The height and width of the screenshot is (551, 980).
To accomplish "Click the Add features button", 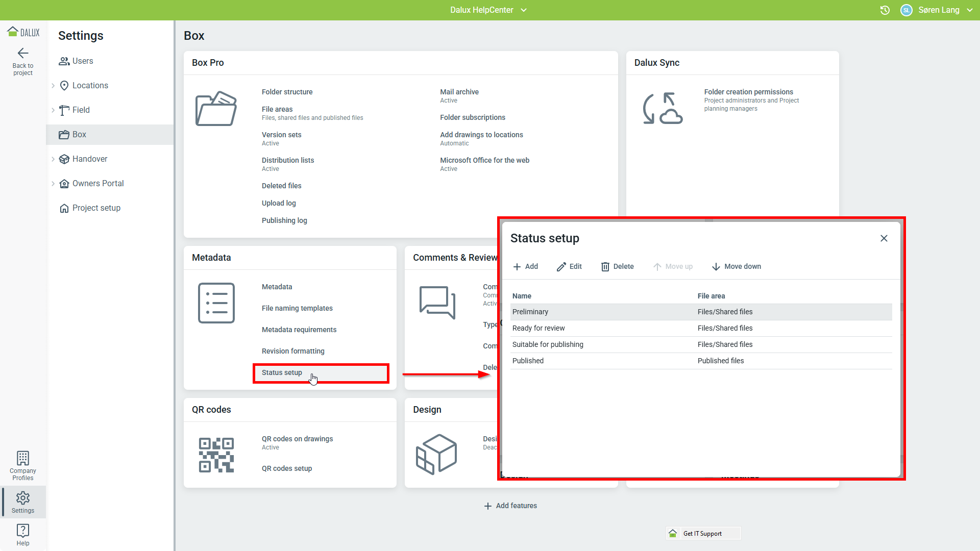I will (x=510, y=506).
